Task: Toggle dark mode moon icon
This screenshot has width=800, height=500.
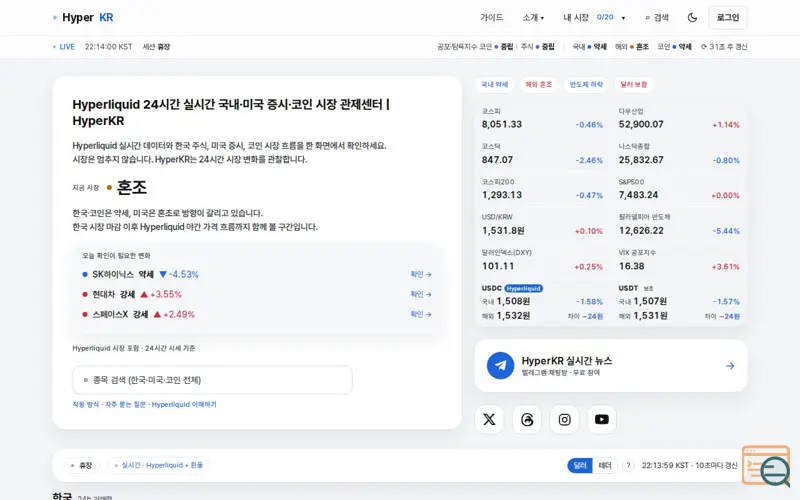Action: tap(692, 17)
